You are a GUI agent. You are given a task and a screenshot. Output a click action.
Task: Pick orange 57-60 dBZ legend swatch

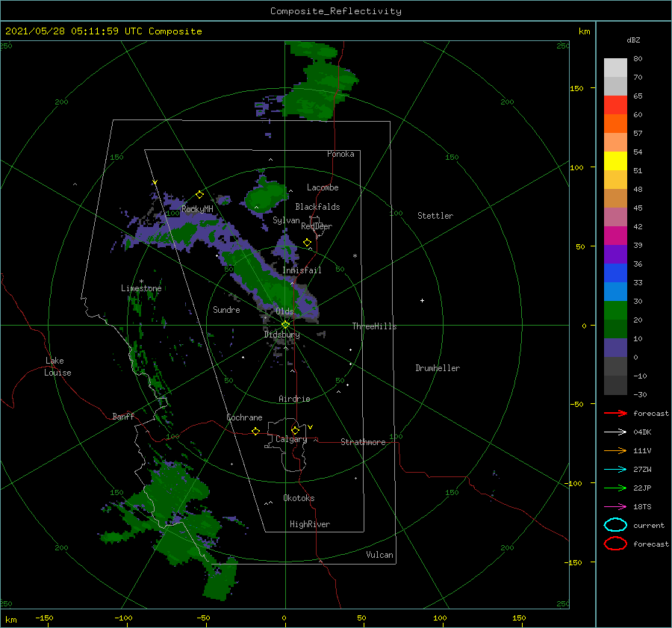615,124
